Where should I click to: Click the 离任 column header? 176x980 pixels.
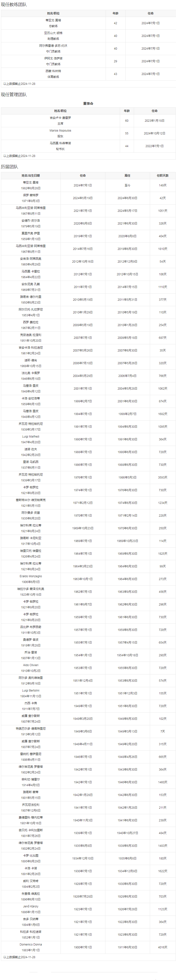coord(127,176)
